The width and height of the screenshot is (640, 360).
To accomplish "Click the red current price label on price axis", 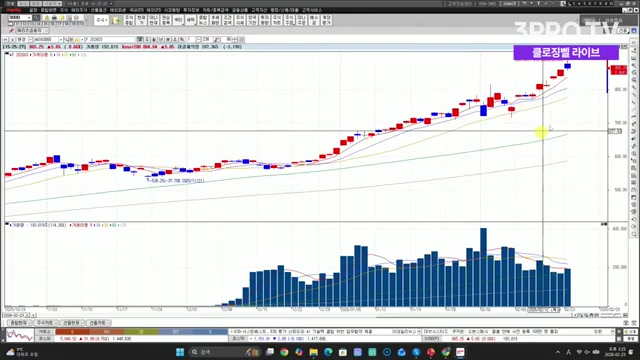I will [x=619, y=70].
